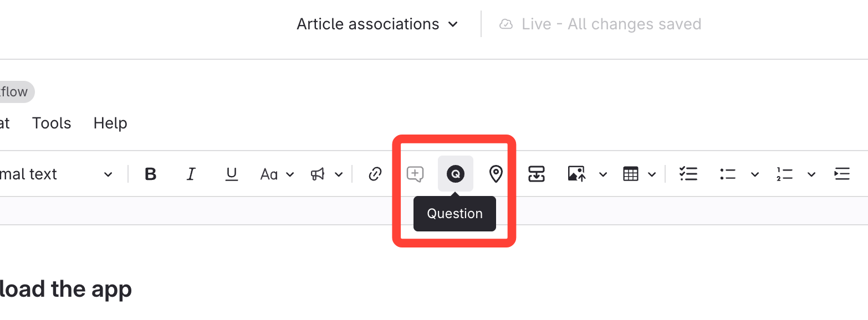Click the numbered list icon
This screenshot has height=320, width=868.
tap(784, 174)
